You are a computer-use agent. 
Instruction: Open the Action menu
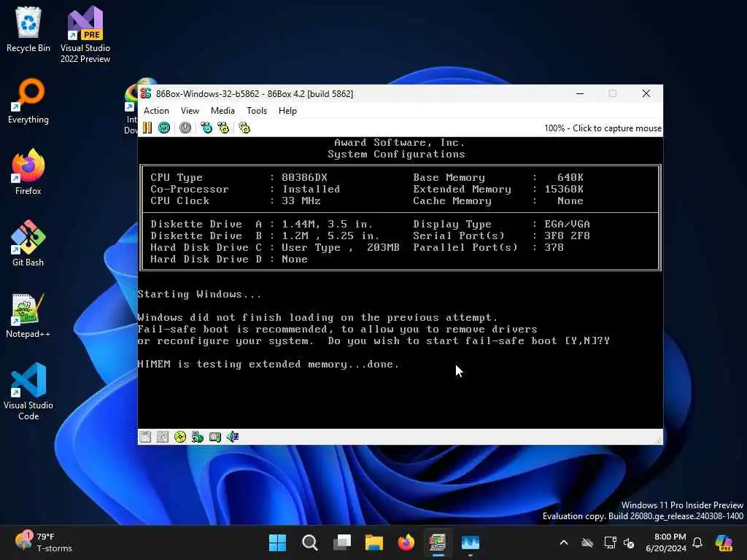(156, 111)
